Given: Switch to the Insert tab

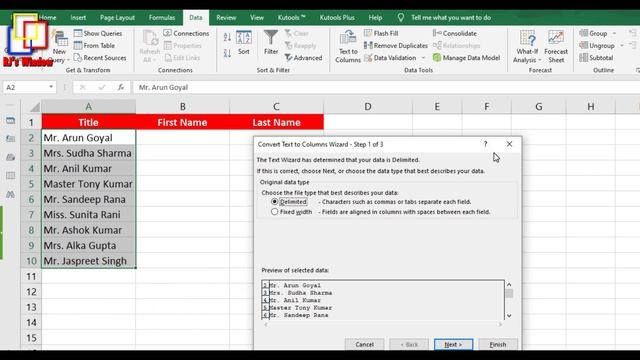Looking at the screenshot, I should point(78,18).
